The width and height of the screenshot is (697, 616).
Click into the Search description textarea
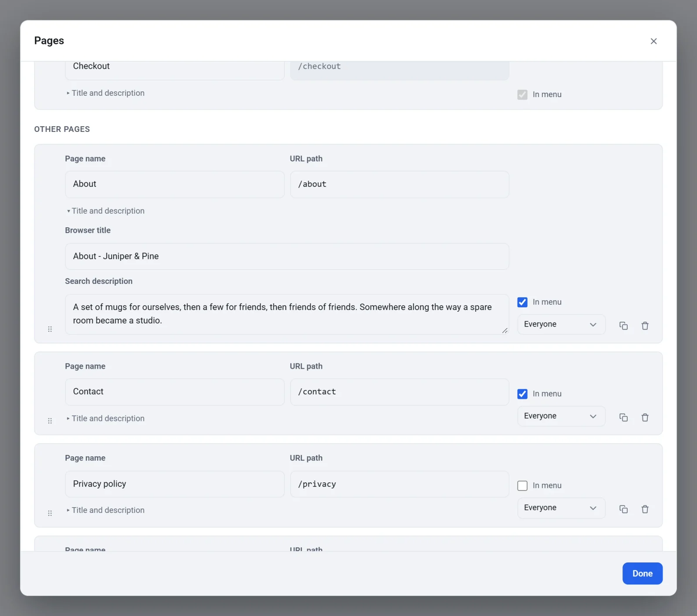pos(287,314)
